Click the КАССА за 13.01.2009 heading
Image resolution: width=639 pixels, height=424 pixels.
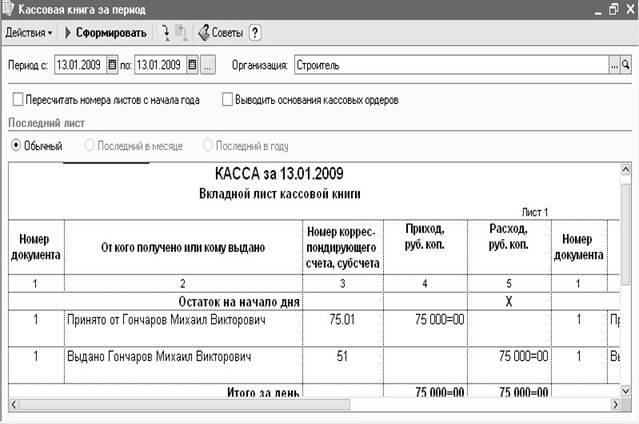(x=279, y=174)
